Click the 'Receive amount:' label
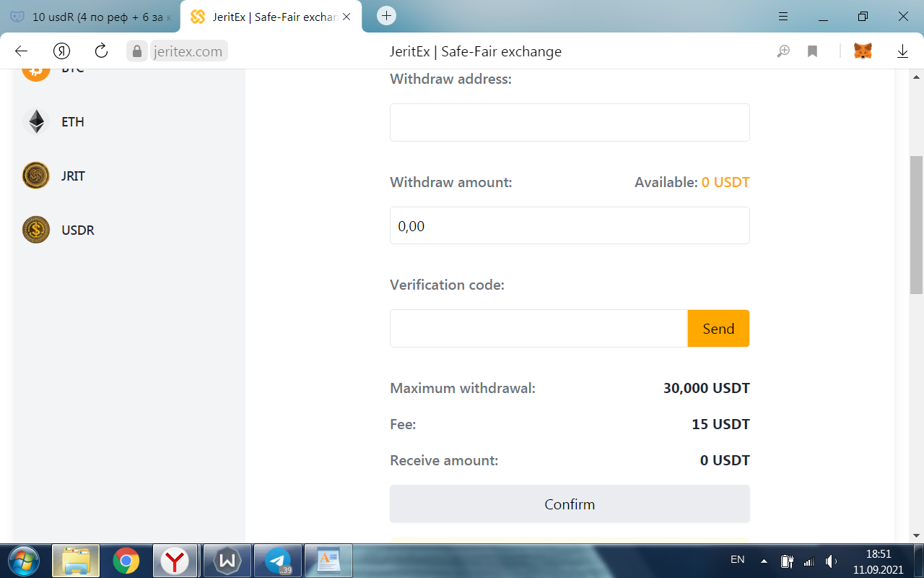The image size is (924, 578). coord(444,461)
